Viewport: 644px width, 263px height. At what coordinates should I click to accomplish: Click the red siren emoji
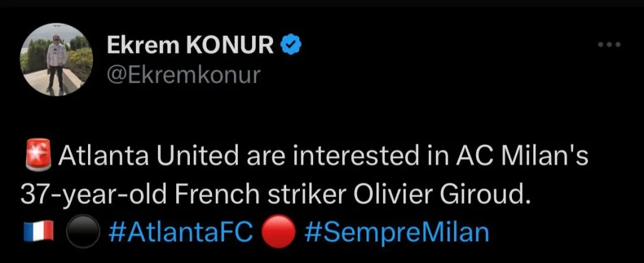pos(36,157)
